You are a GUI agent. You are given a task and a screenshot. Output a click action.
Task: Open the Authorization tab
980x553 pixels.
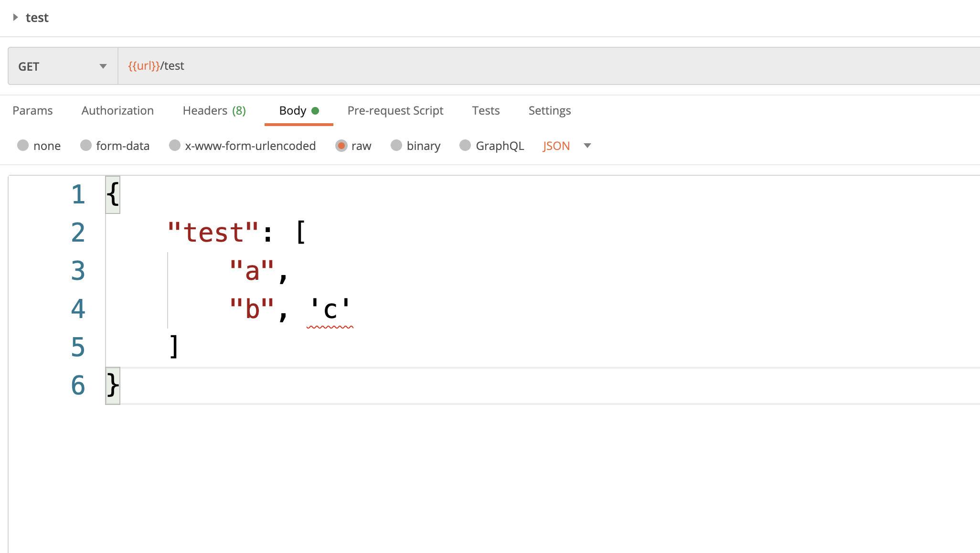[117, 110]
